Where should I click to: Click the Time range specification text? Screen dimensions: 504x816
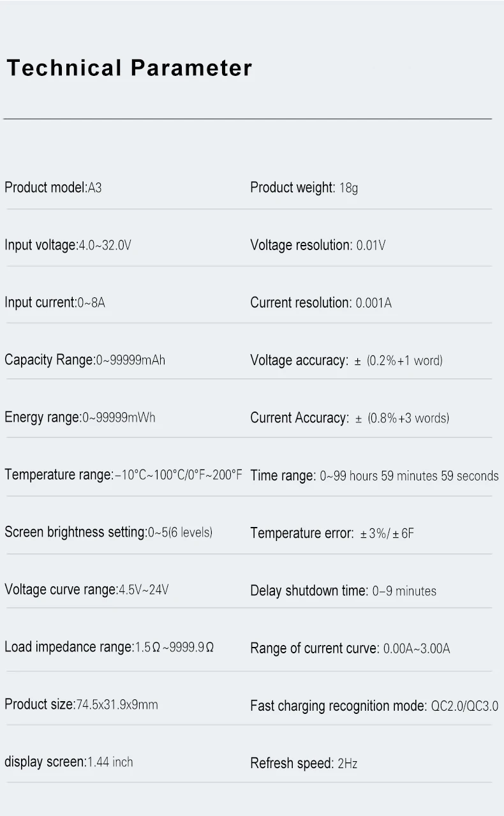tap(374, 475)
